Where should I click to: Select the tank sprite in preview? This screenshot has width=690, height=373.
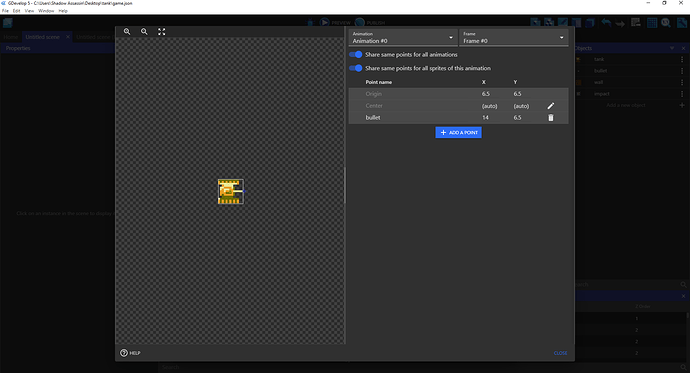click(231, 191)
